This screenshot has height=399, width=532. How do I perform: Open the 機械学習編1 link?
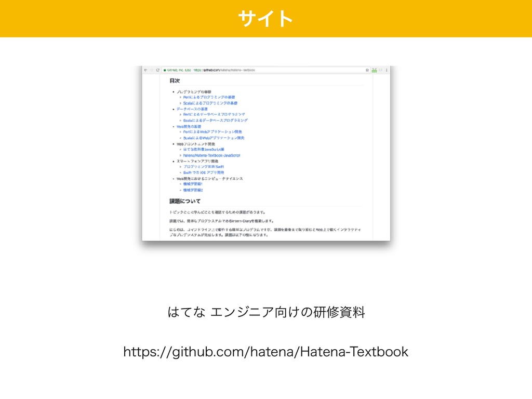coord(193,184)
